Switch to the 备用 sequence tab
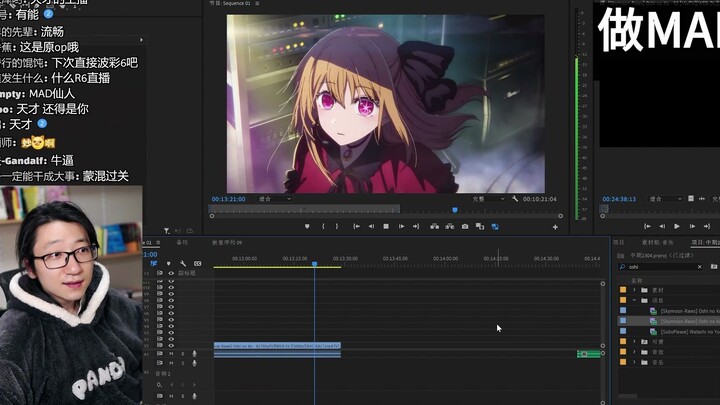This screenshot has height=405, width=720. click(x=182, y=242)
